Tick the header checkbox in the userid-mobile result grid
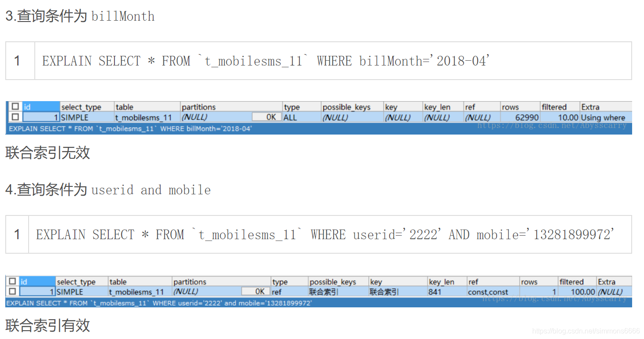The width and height of the screenshot is (644, 339). tap(12, 281)
